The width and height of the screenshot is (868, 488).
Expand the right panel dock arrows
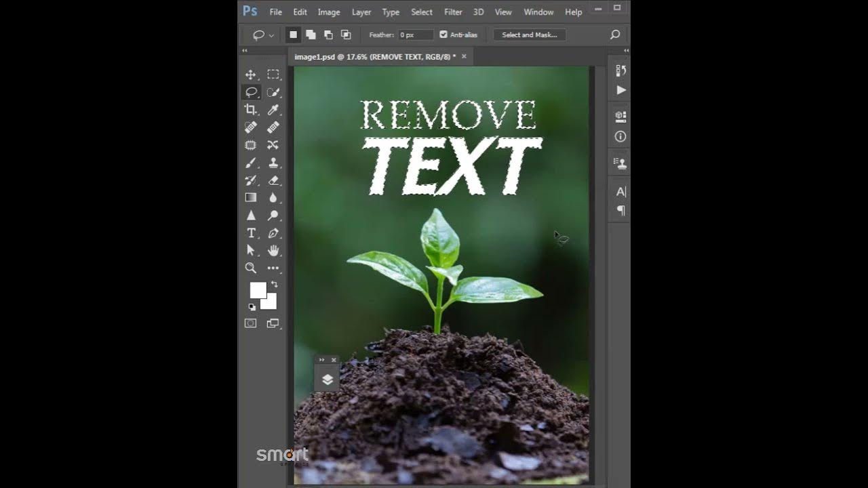tap(626, 50)
